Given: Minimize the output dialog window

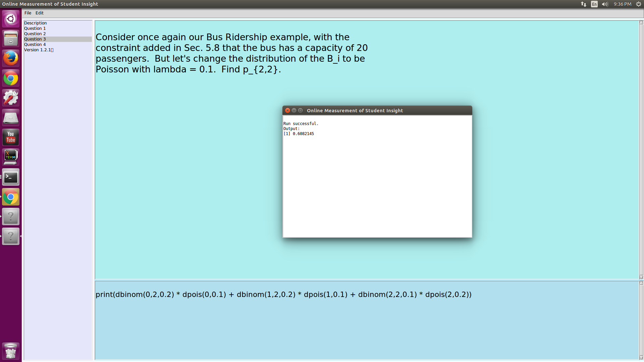Looking at the screenshot, I should click(294, 111).
